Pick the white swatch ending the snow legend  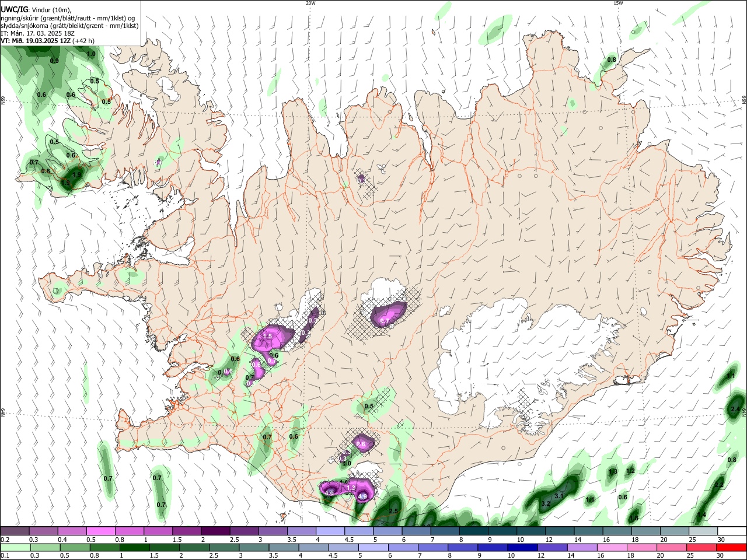click(732, 531)
